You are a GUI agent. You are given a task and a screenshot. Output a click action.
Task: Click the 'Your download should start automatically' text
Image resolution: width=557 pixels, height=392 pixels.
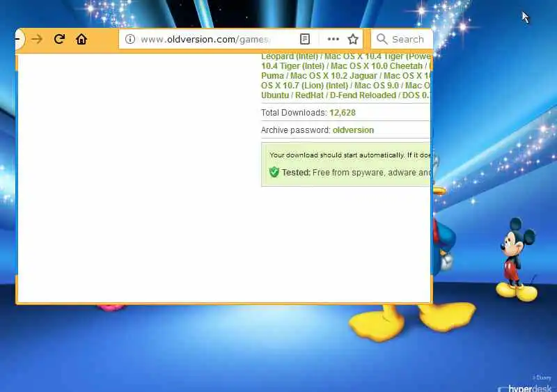[336, 155]
